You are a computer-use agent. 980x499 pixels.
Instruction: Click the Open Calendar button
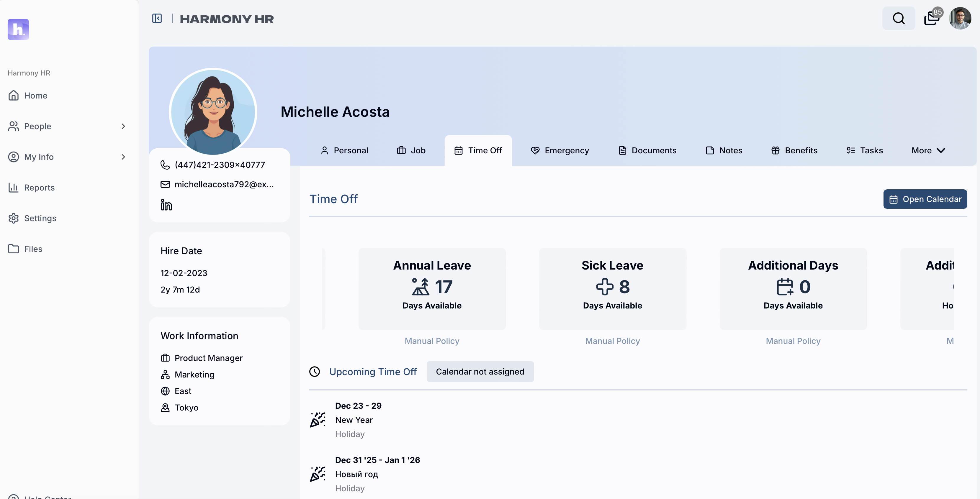click(x=925, y=199)
